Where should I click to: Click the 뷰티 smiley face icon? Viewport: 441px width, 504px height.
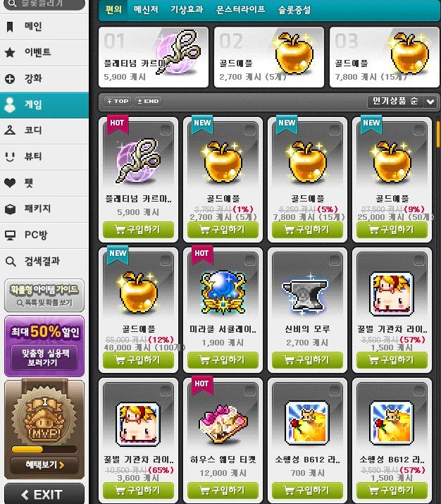[10, 156]
